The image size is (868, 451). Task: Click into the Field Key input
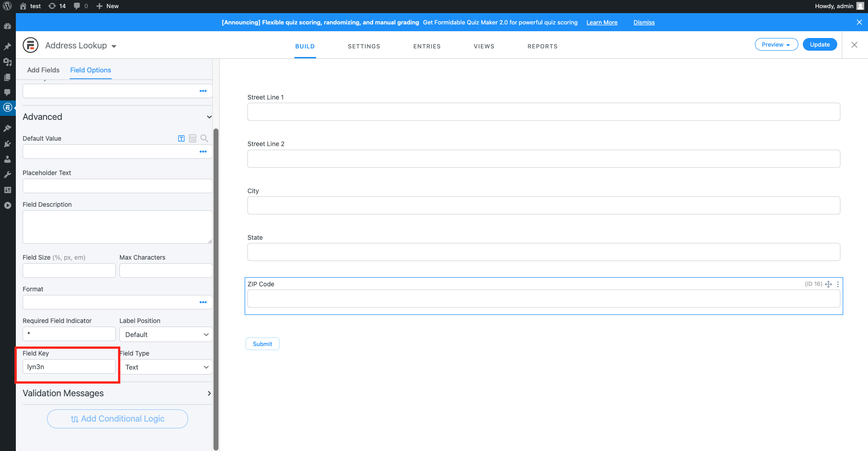69,367
